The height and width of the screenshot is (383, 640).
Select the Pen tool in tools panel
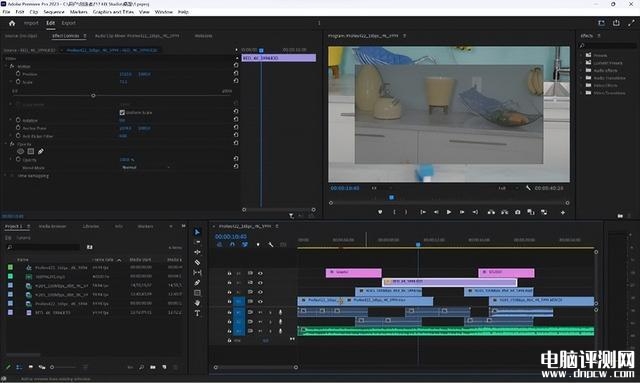(x=197, y=283)
